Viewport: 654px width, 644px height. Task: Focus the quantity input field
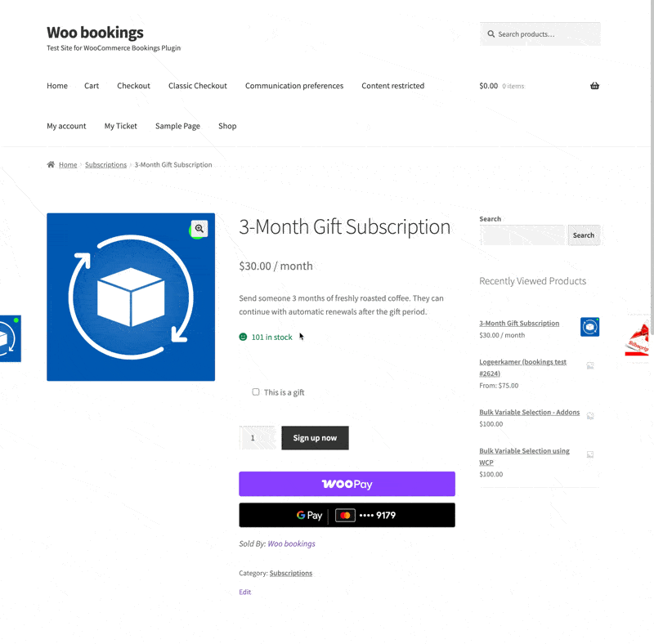[258, 438]
